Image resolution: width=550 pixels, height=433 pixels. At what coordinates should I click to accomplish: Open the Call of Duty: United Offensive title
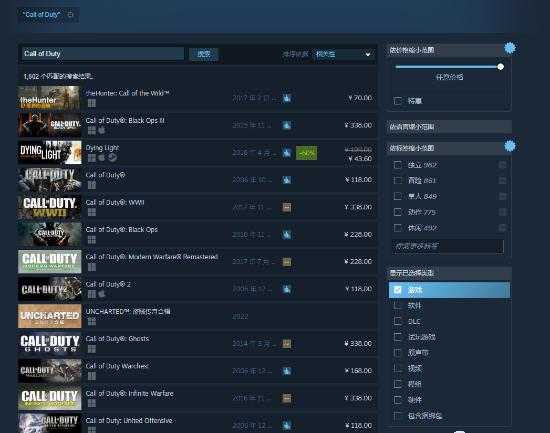(x=129, y=420)
